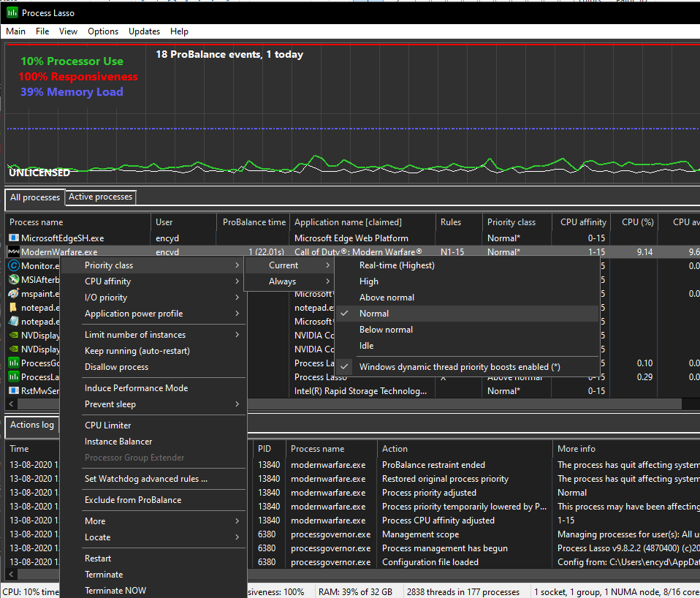Expand Application power profile submenu
Viewport: 700px width, 598px height.
pos(153,314)
